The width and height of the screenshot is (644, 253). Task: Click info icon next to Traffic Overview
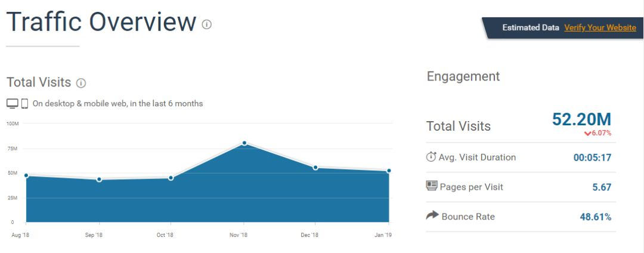[x=206, y=24]
